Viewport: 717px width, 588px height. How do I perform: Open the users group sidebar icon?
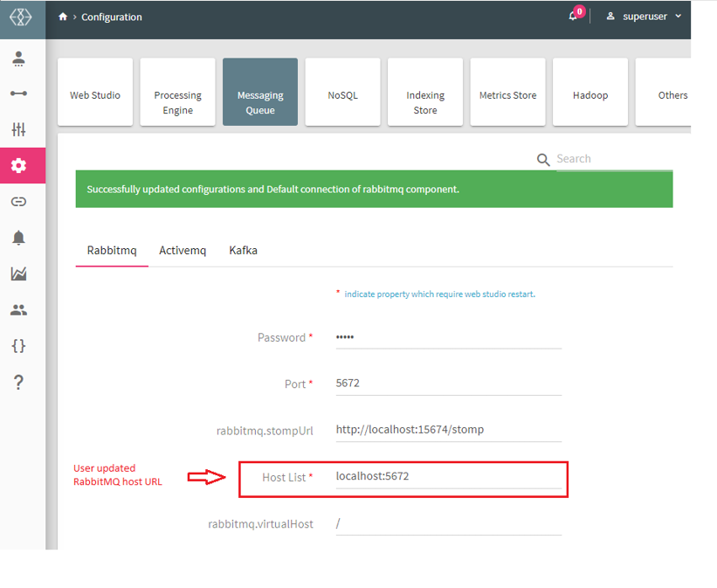pos(18,310)
